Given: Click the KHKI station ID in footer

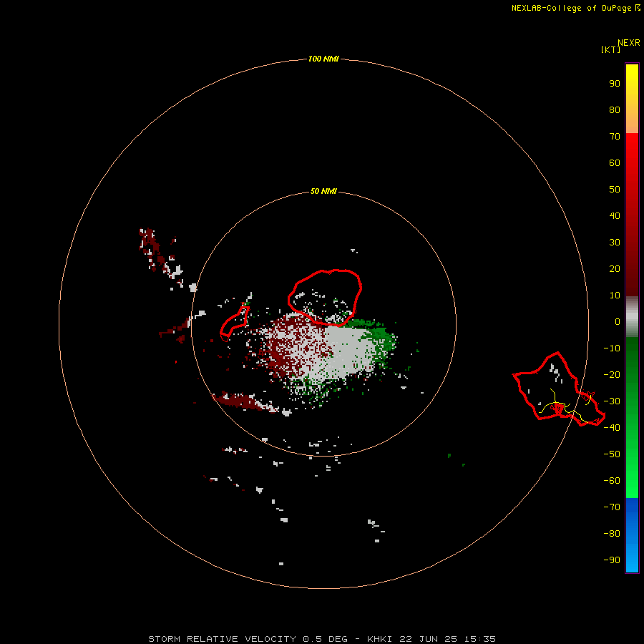Looking at the screenshot, I should pyautogui.click(x=379, y=639).
